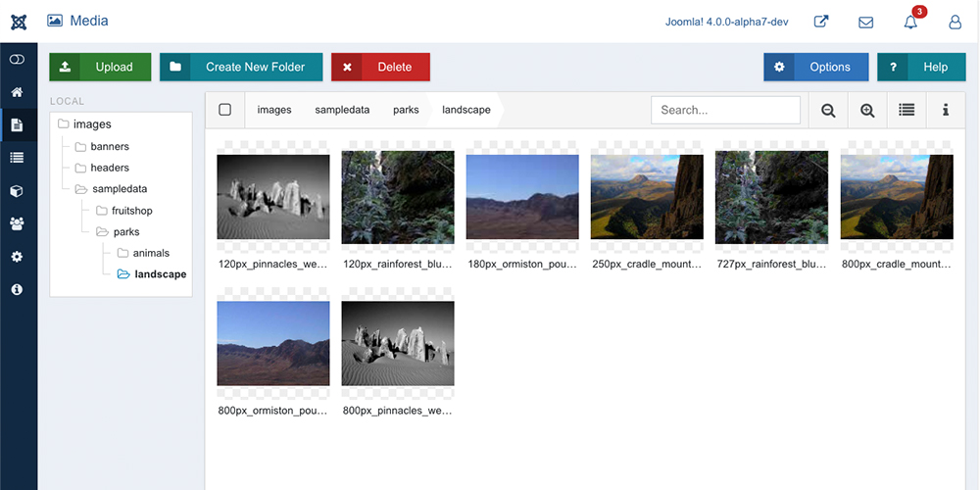
Task: Open the Menus list sidebar icon
Action: coord(17,158)
